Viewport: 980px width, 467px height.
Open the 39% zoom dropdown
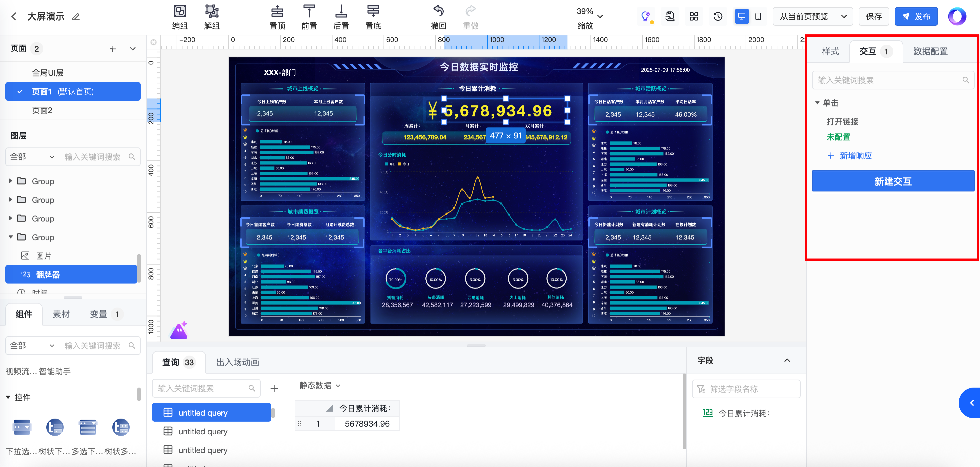(x=600, y=16)
